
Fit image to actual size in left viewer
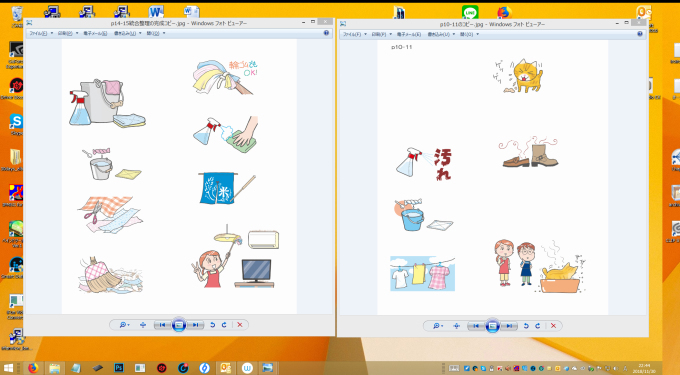coord(143,325)
